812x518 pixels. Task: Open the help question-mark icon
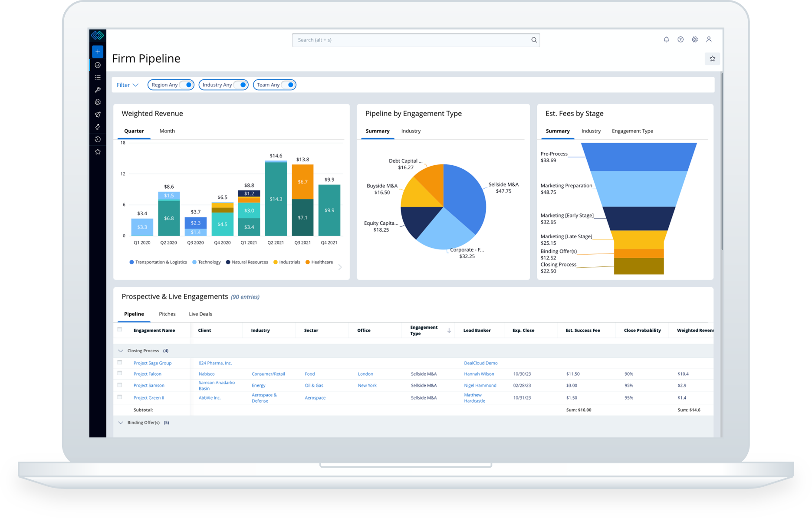click(681, 39)
